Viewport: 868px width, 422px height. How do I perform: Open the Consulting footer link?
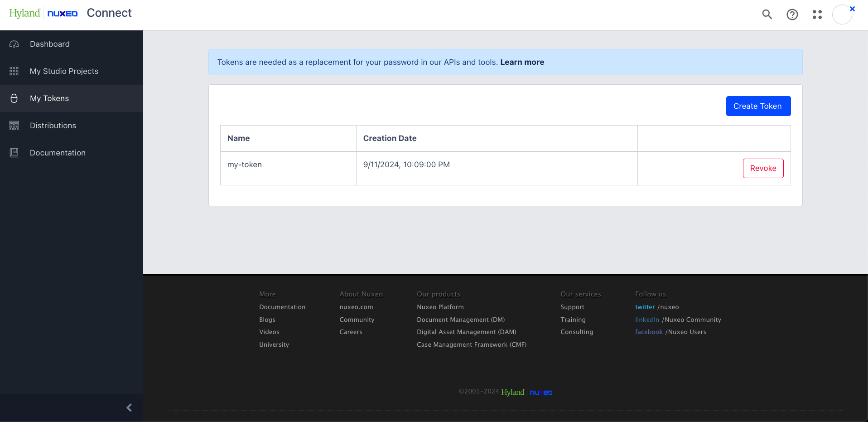[577, 332]
